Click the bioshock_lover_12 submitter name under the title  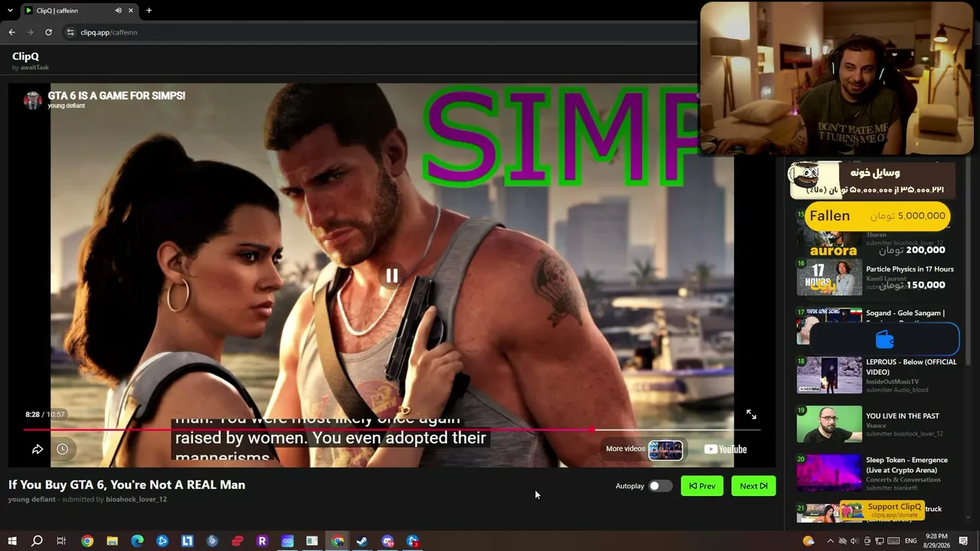136,500
